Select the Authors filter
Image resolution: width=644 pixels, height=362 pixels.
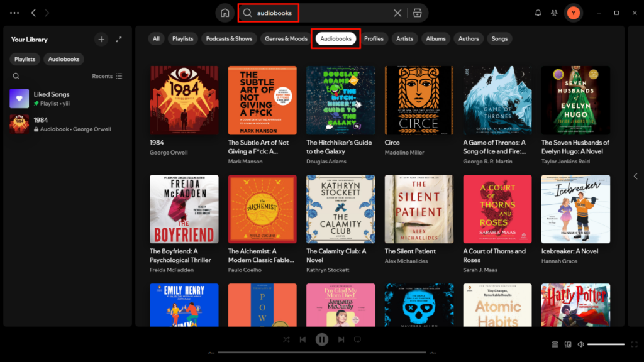[469, 38]
